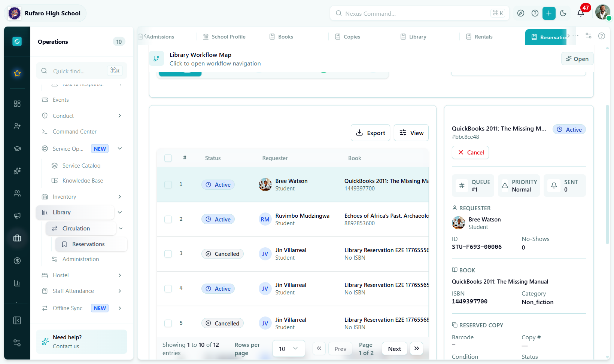Open the graduation cap academics icon
Viewport: 614px width, 364px height.
point(17,149)
